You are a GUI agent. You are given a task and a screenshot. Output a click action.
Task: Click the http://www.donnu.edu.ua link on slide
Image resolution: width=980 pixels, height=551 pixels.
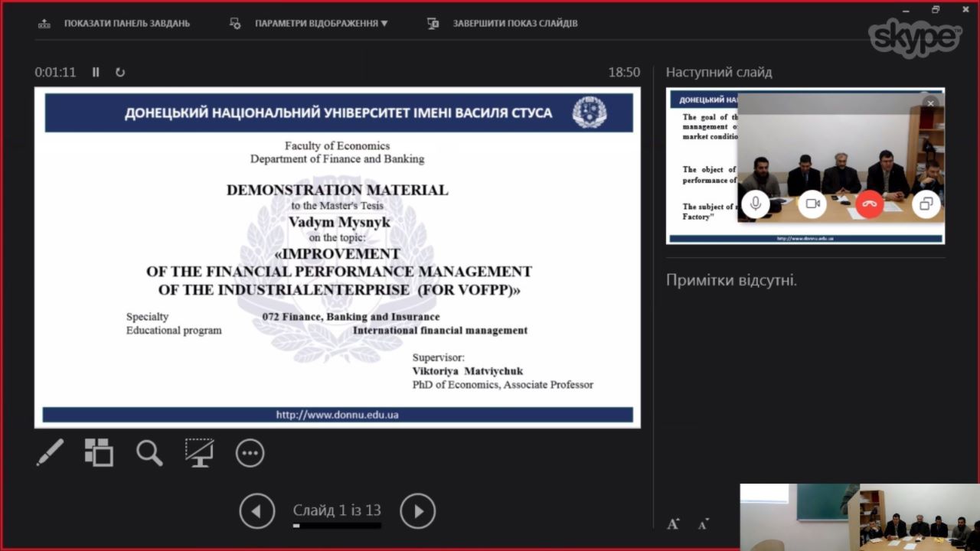click(x=338, y=415)
